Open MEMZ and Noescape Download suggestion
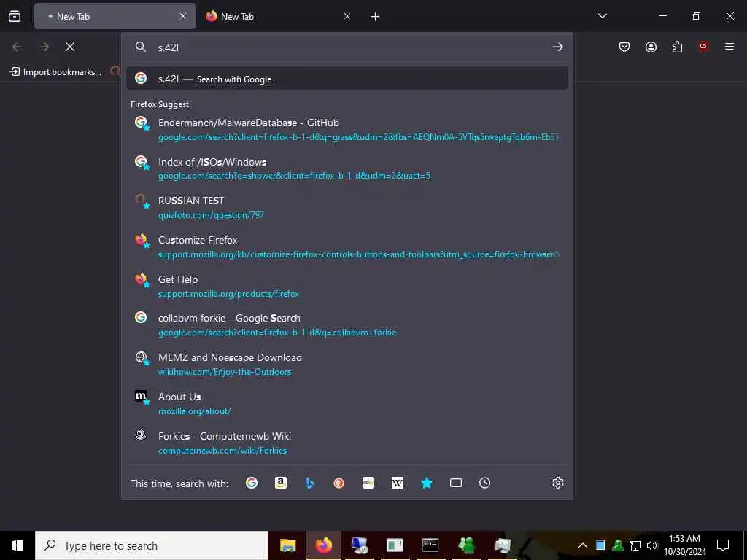Screen dimensions: 747x560 pos(347,365)
